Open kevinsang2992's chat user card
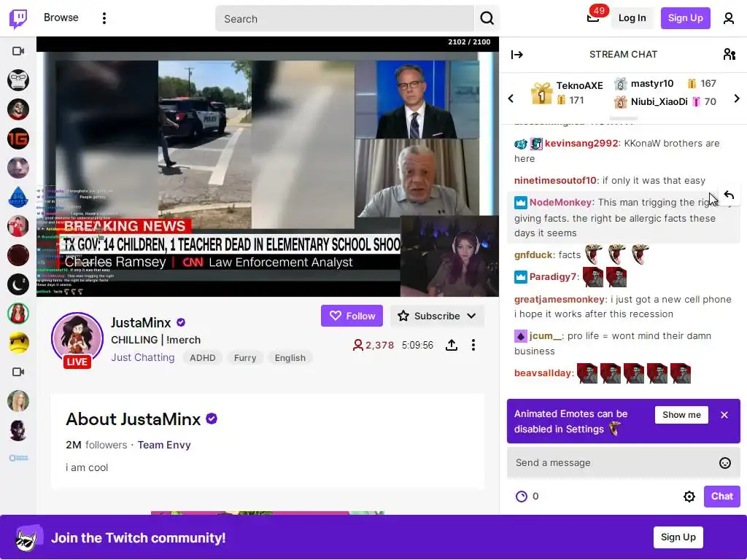 581,144
